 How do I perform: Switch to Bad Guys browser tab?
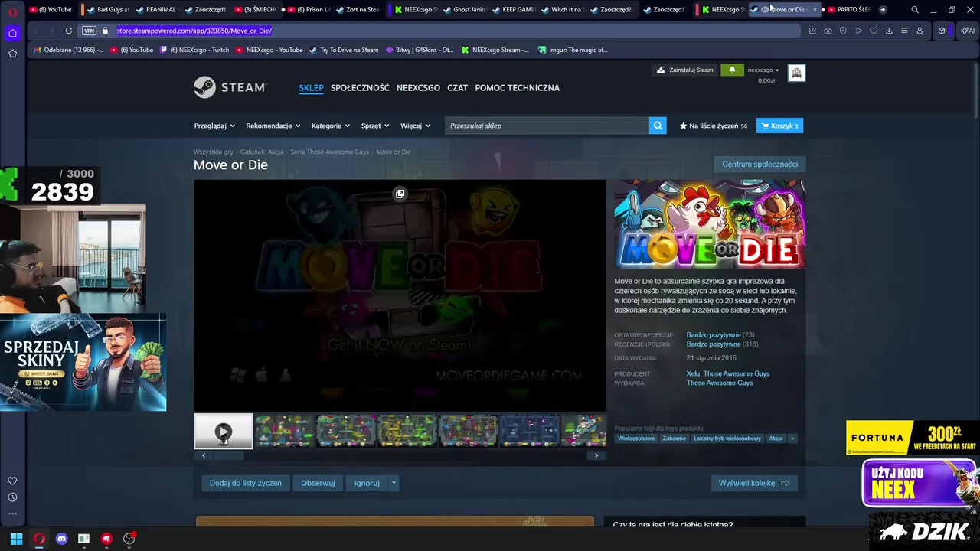(x=107, y=9)
